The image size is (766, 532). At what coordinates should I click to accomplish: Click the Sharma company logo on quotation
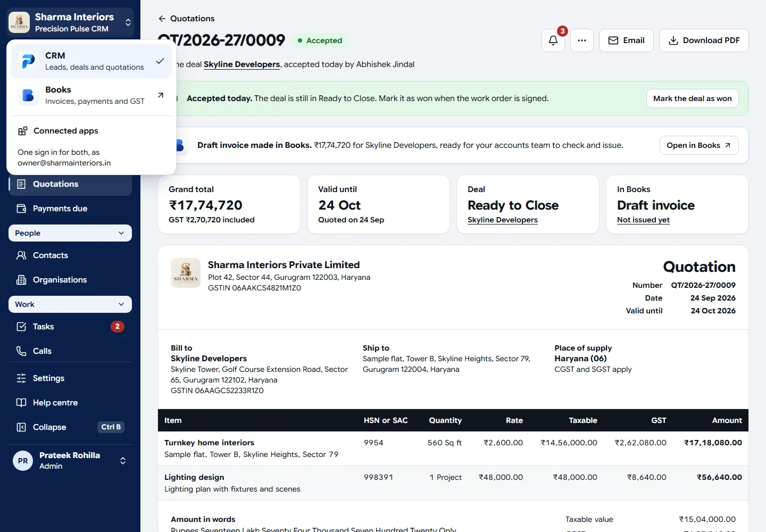click(x=186, y=273)
